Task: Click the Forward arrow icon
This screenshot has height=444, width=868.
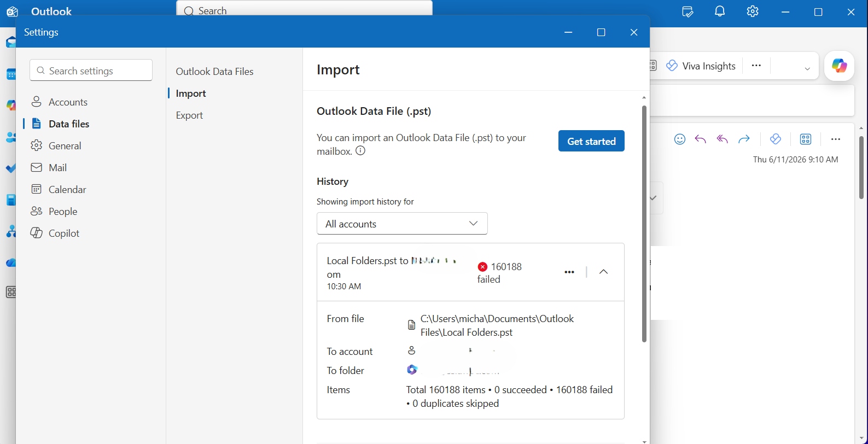Action: [x=744, y=139]
